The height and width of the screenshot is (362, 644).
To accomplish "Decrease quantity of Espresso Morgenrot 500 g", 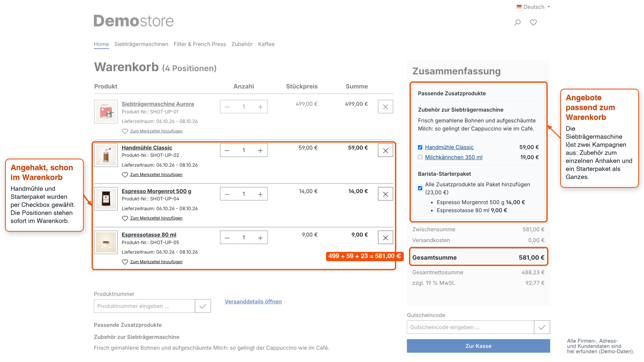I will click(x=227, y=194).
